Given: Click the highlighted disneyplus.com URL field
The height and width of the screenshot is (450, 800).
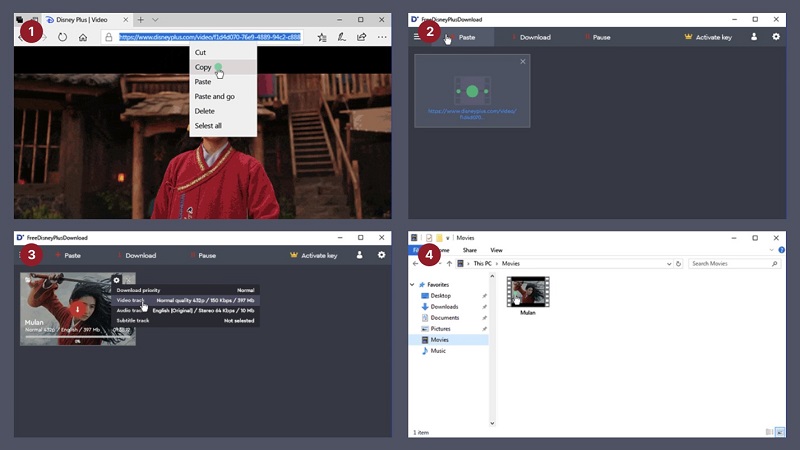Looking at the screenshot, I should pyautogui.click(x=210, y=37).
